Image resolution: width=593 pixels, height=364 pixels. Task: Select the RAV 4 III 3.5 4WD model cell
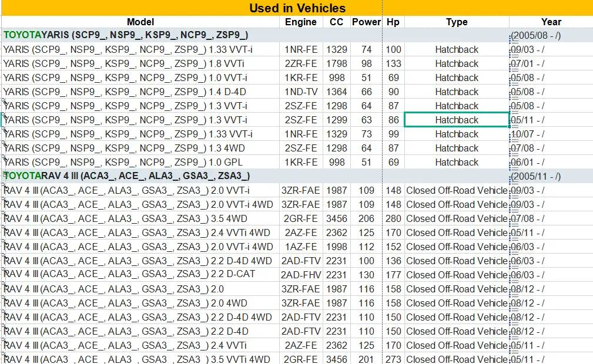[x=140, y=218]
